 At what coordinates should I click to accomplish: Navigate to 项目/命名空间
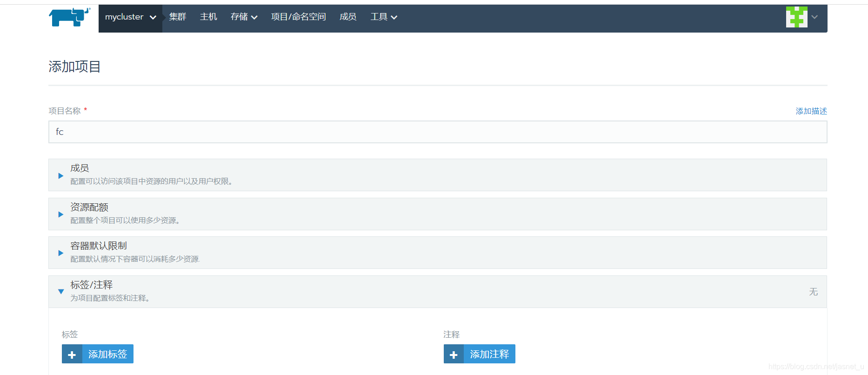pyautogui.click(x=298, y=17)
